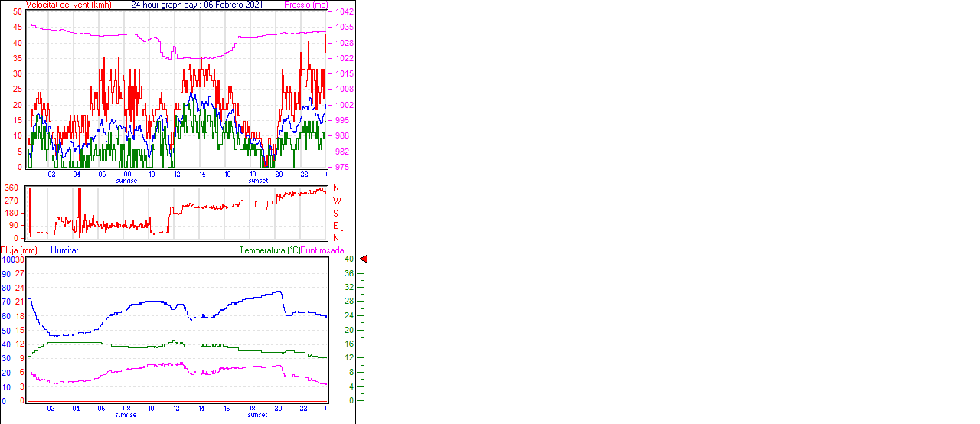Image resolution: width=980 pixels, height=424 pixels.
Task: Click the 1022 pressure axis value
Action: pos(345,58)
